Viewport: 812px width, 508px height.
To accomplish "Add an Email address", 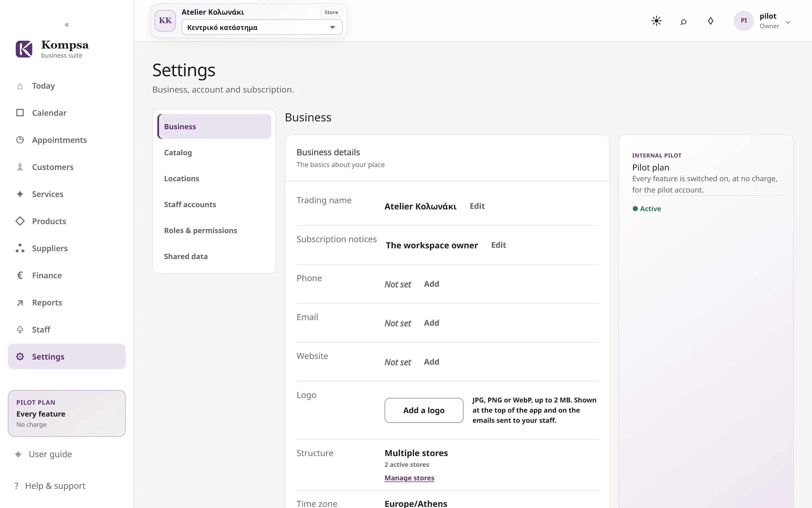I will [431, 323].
